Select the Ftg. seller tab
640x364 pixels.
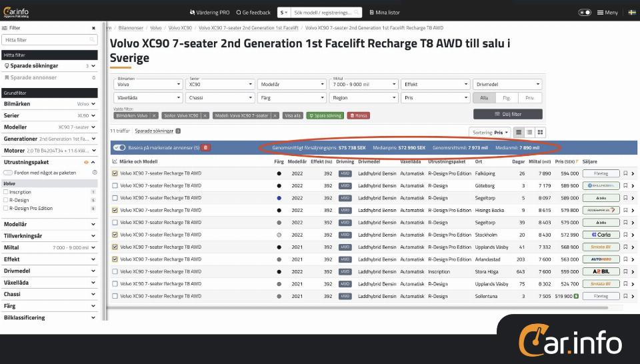click(x=507, y=98)
